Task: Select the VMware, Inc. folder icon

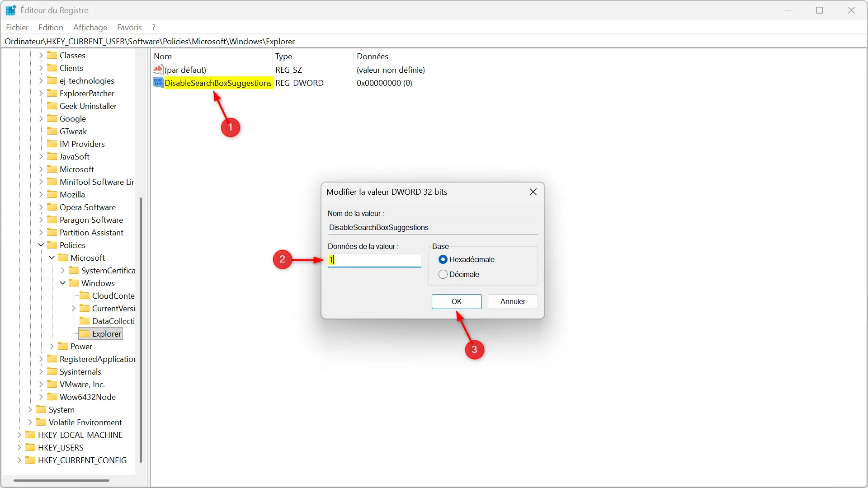Action: 52,384
